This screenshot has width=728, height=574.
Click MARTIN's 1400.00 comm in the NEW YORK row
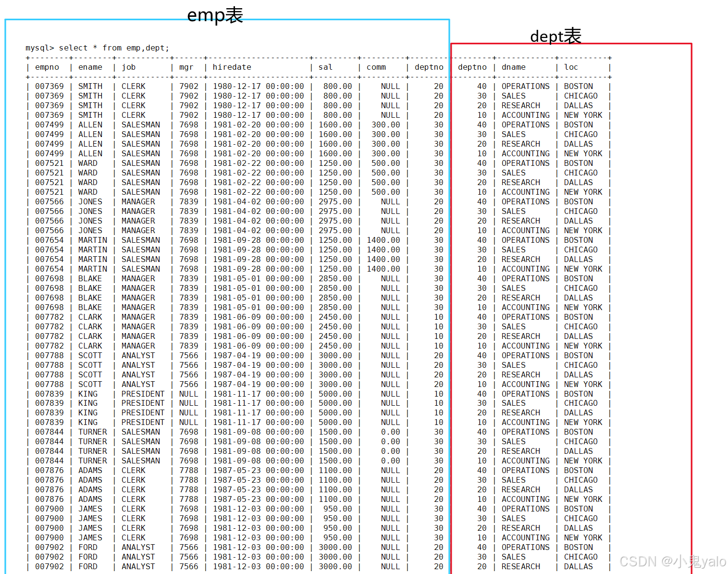coord(383,269)
